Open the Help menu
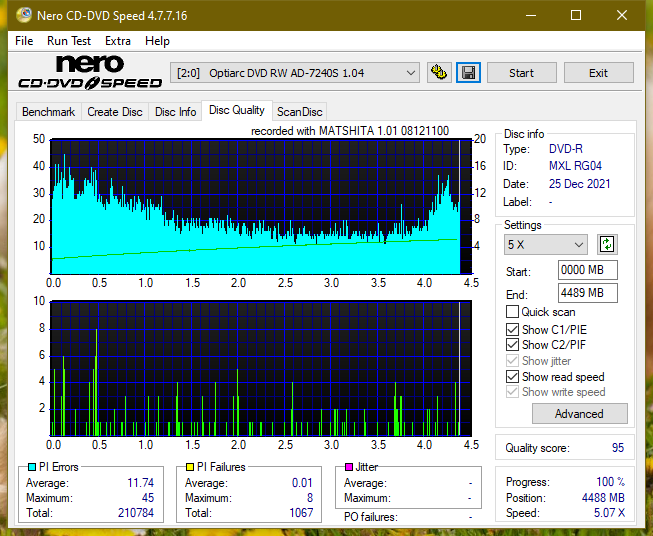The width and height of the screenshot is (653, 536). point(157,41)
